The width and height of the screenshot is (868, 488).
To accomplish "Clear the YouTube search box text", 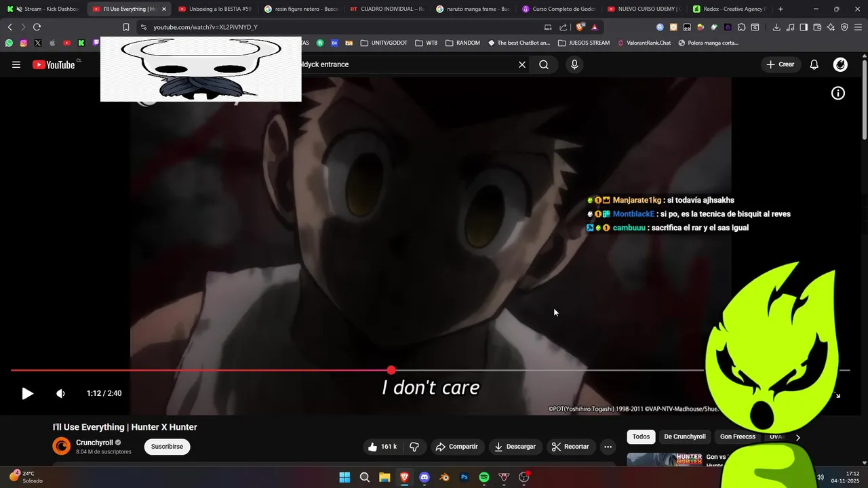I will pos(522,64).
